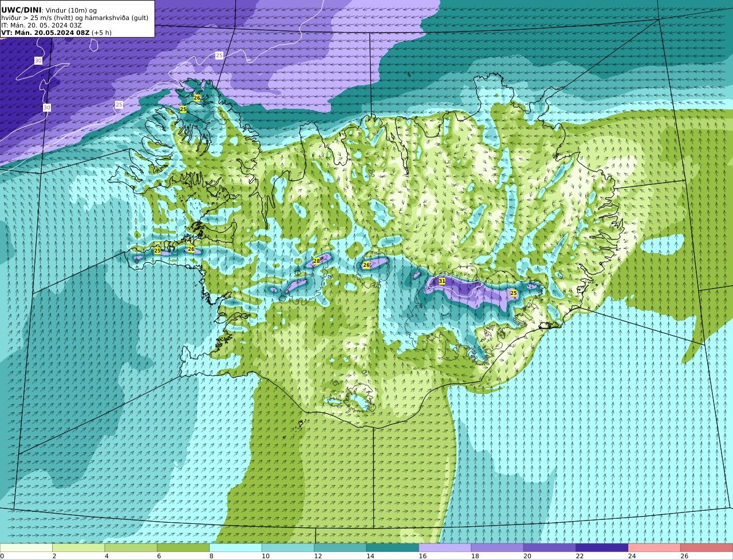Choose the 22–24 m/s dark indigo legend swatch

pyautogui.click(x=602, y=547)
